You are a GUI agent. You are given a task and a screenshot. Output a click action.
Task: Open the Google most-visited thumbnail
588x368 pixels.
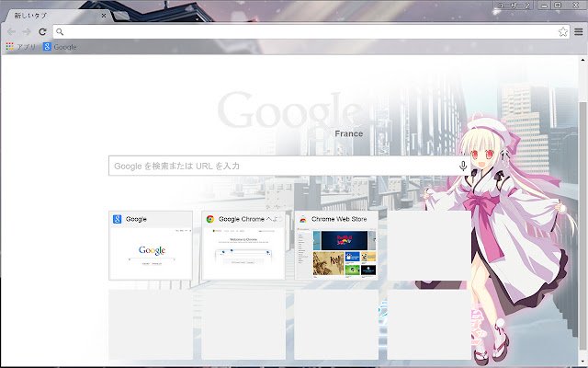[x=151, y=246]
